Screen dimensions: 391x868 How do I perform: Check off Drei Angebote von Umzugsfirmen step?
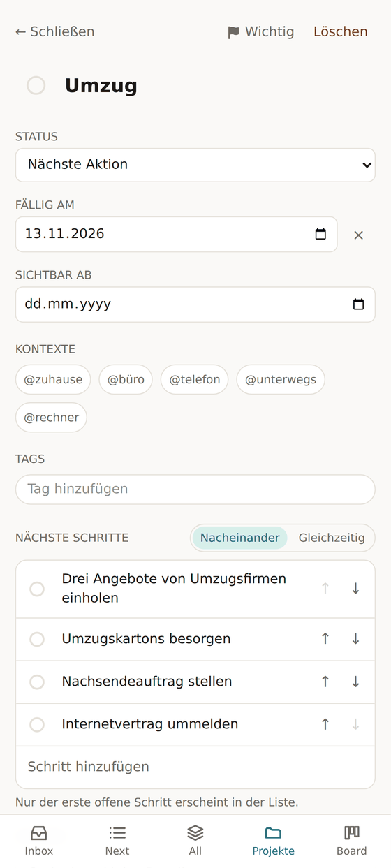pyautogui.click(x=37, y=589)
